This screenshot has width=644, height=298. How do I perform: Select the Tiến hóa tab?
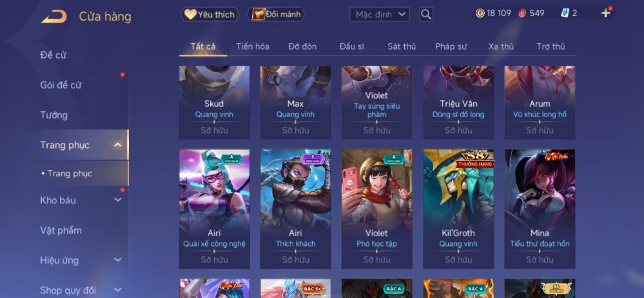tap(253, 46)
